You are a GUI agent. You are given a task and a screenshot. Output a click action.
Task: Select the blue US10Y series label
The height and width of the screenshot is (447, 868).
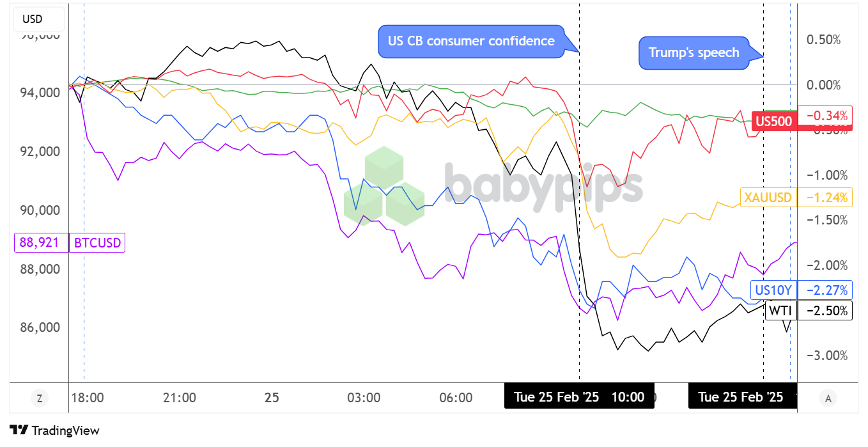pos(773,290)
